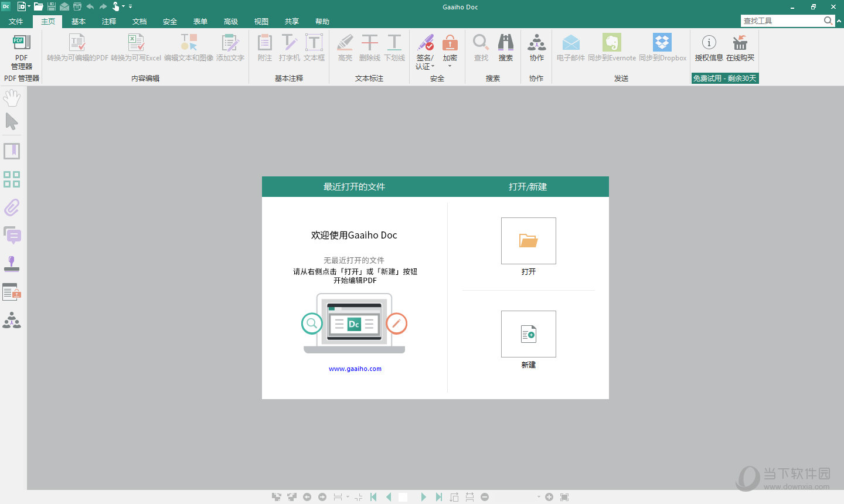Open 在线购买 online purchase
The height and width of the screenshot is (504, 844).
click(x=740, y=47)
